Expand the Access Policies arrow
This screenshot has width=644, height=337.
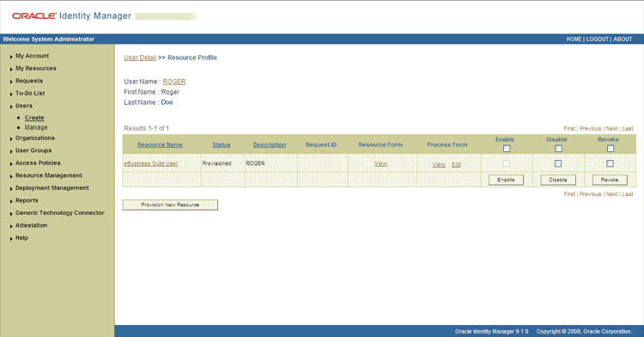11,164
